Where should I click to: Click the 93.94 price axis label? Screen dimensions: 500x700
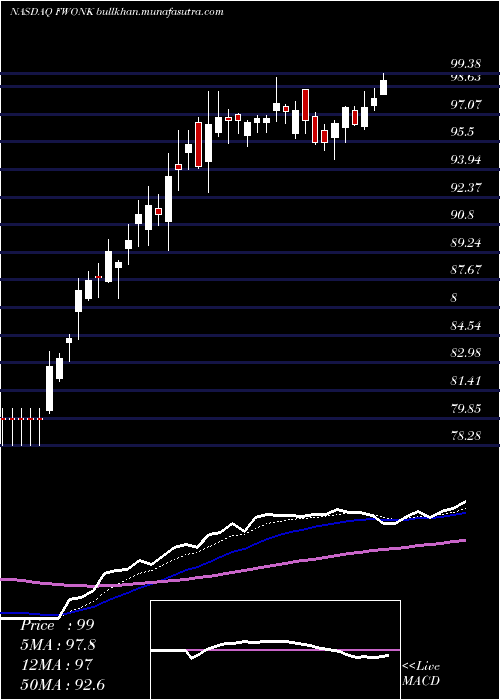(x=466, y=160)
